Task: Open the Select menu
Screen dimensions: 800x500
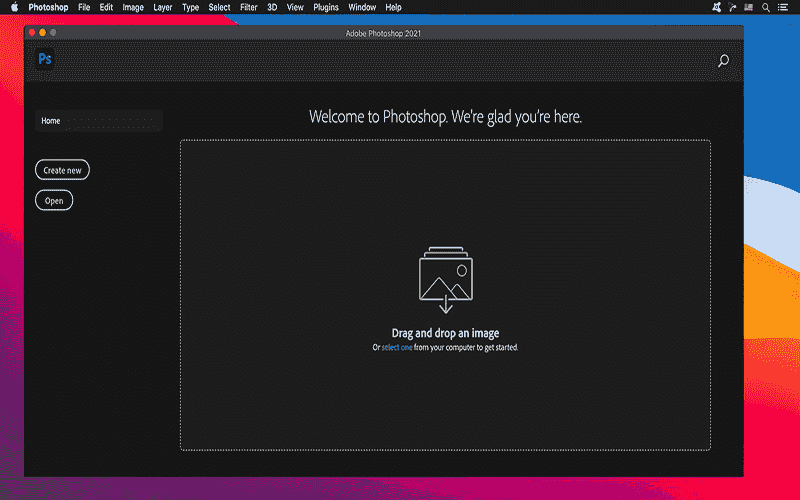Action: (x=219, y=7)
